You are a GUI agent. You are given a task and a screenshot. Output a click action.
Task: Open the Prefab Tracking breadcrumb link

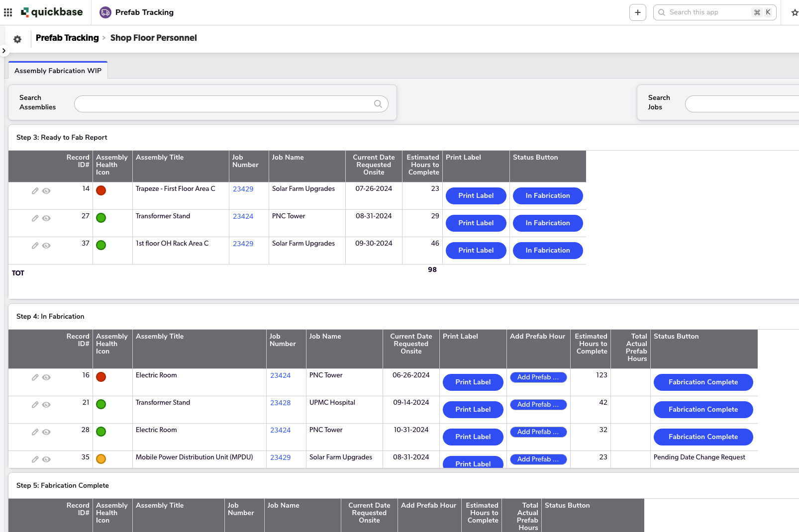tap(67, 38)
